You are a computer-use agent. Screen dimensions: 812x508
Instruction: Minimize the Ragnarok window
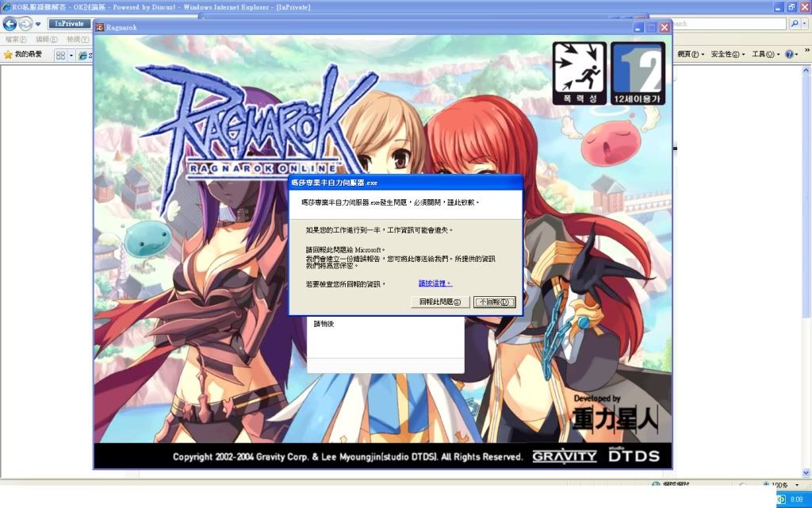tap(638, 28)
